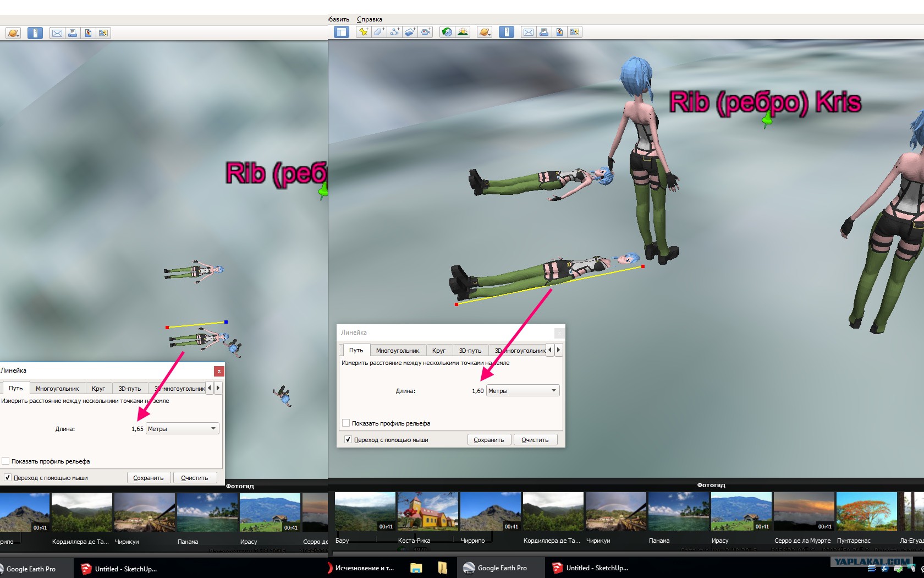Click the Print icon in left window toolbar
The width and height of the screenshot is (924, 578).
[x=73, y=33]
